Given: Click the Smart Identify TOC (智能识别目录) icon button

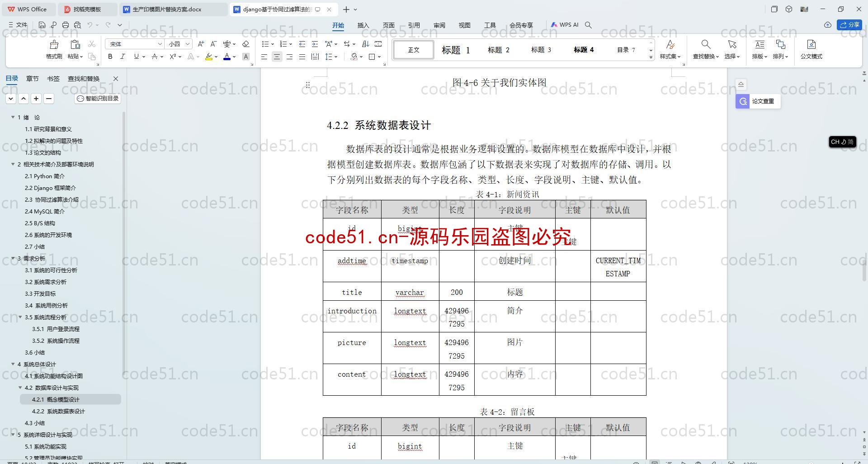Looking at the screenshot, I should [x=98, y=98].
